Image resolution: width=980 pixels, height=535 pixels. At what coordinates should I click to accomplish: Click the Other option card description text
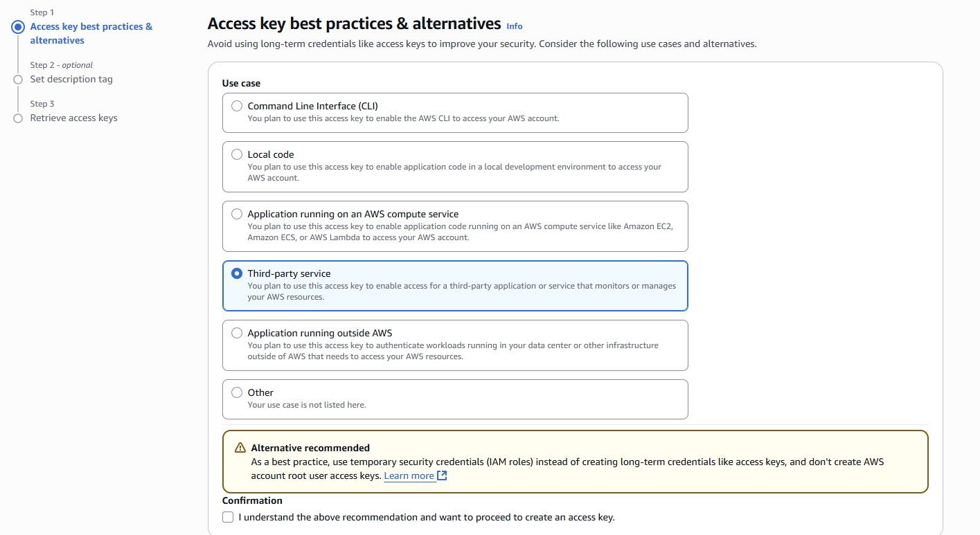(x=307, y=405)
